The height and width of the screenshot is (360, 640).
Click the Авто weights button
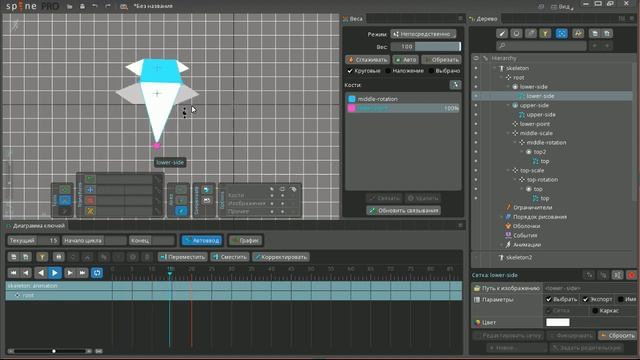click(406, 60)
